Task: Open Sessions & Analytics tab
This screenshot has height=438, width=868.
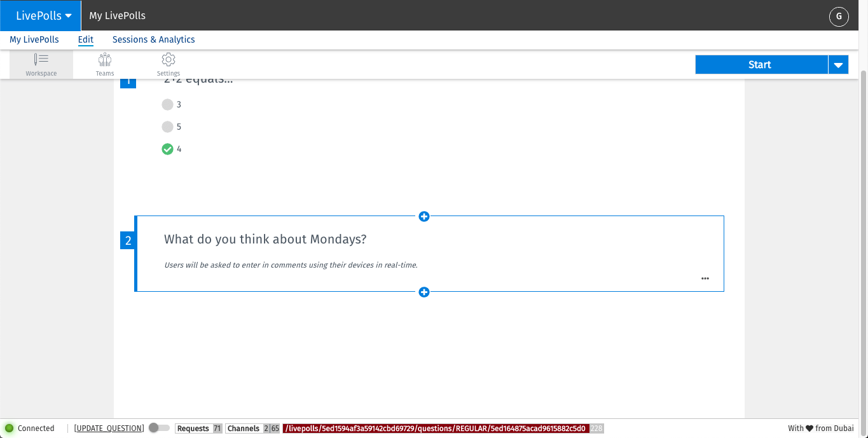Action: click(154, 39)
